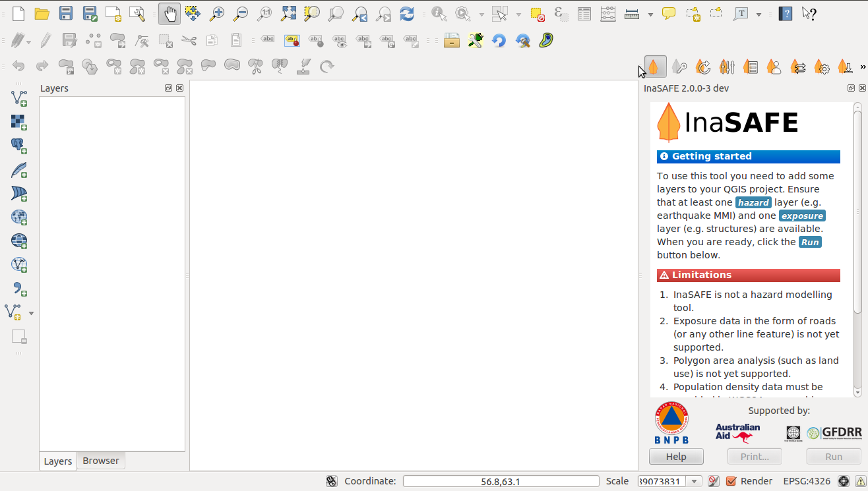The image size is (868, 491).
Task: Activate the Zoom In tool
Action: (x=216, y=13)
